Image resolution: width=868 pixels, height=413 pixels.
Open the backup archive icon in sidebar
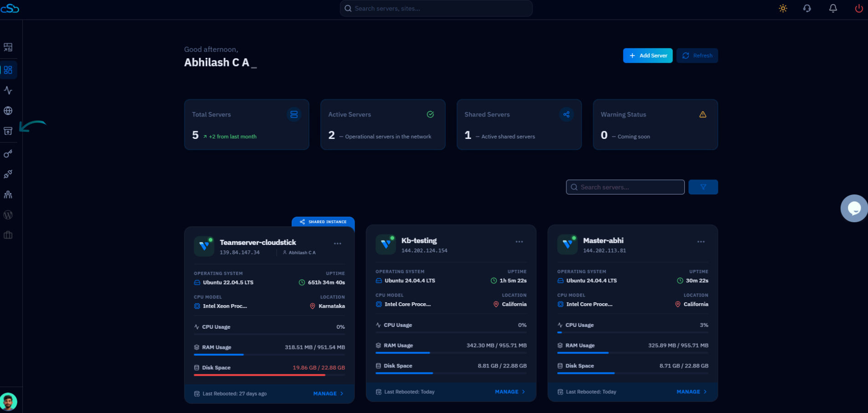(8, 131)
